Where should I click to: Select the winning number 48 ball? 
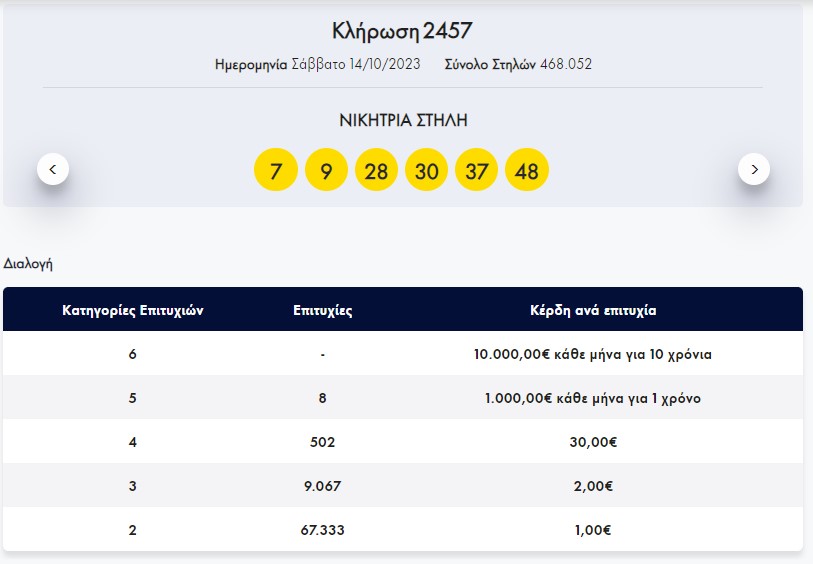(527, 171)
